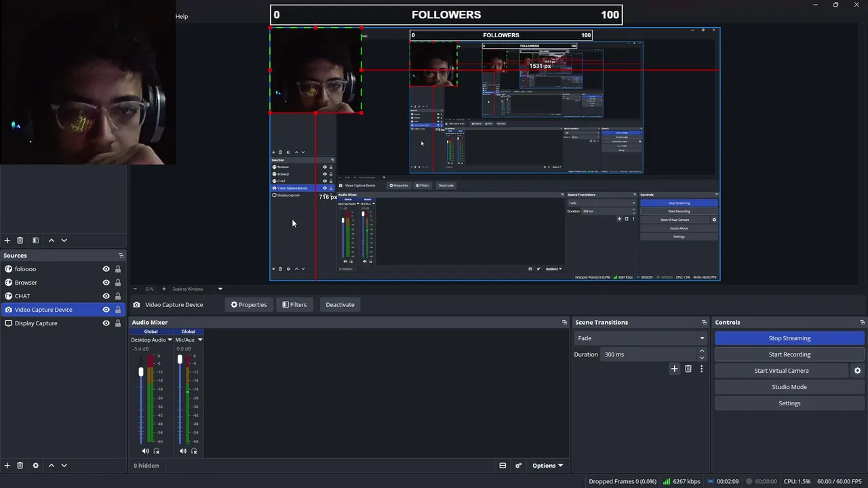Toggle the lock on Video Capture Device

(118, 310)
